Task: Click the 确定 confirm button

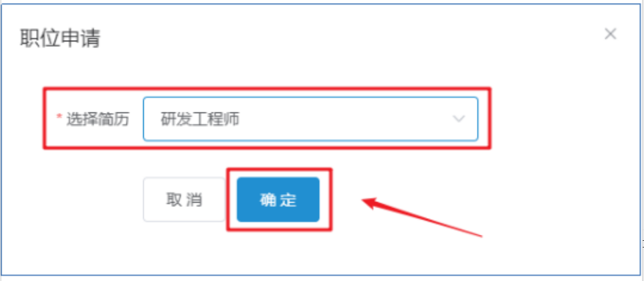Action: 278,199
